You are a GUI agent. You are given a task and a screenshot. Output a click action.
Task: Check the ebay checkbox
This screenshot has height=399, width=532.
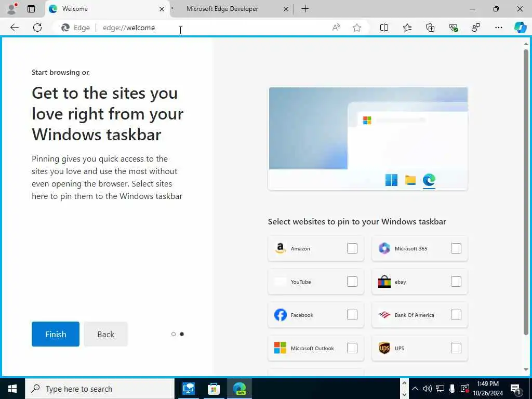[x=456, y=282]
